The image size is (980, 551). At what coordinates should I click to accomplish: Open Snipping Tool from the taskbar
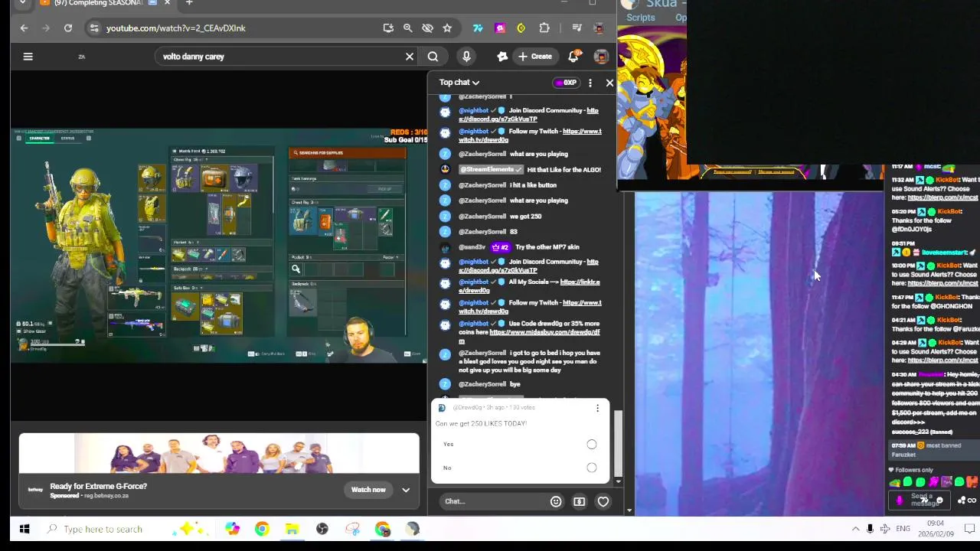point(352,529)
